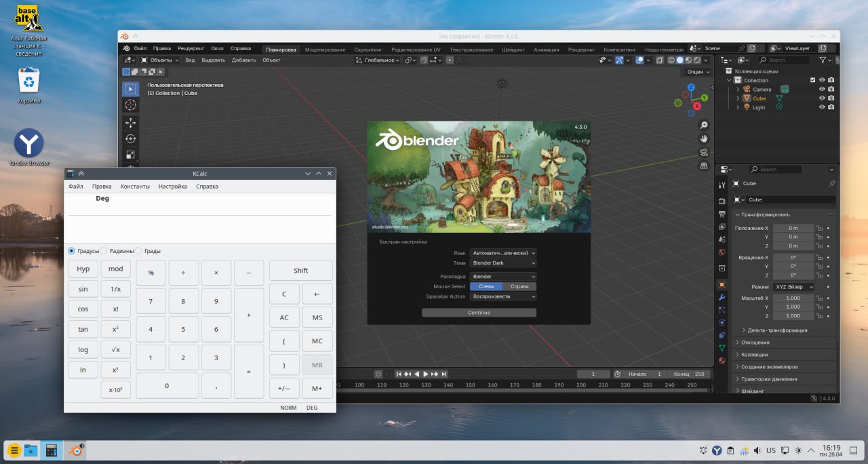Choose the Select Box tool in Blender
This screenshot has height=464, width=868.
[x=130, y=89]
